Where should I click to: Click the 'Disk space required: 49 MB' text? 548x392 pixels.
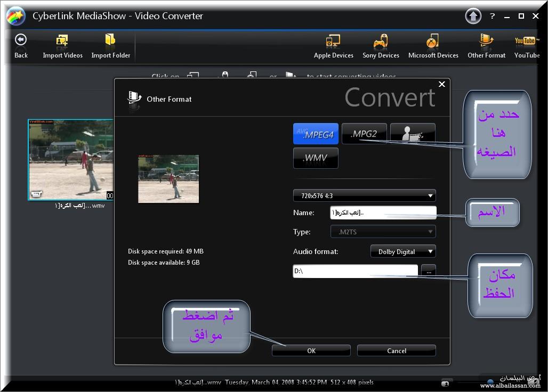pos(166,251)
